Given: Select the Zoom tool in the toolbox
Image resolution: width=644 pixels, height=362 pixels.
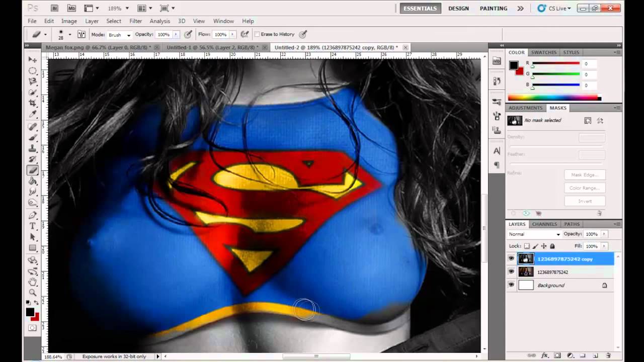Looking at the screenshot, I should click(33, 293).
